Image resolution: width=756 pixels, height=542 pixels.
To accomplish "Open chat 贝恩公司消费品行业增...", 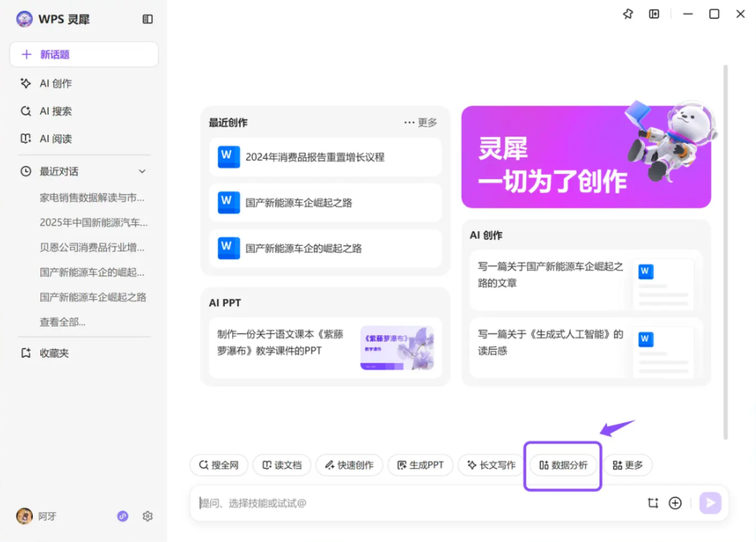I will [92, 247].
